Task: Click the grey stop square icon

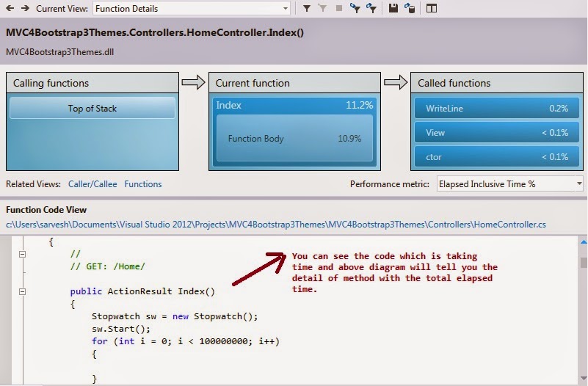Action: pos(339,8)
